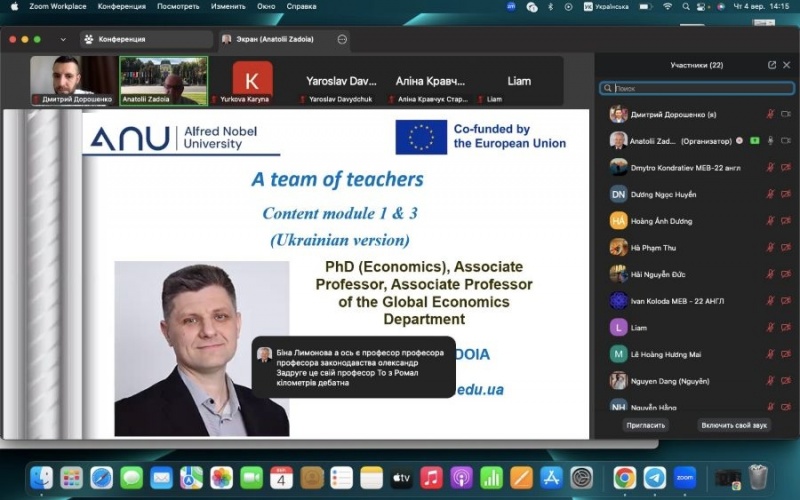Viewport: 800px width, 500px height.
Task: Switch to the Конференция tab
Action: [x=146, y=39]
